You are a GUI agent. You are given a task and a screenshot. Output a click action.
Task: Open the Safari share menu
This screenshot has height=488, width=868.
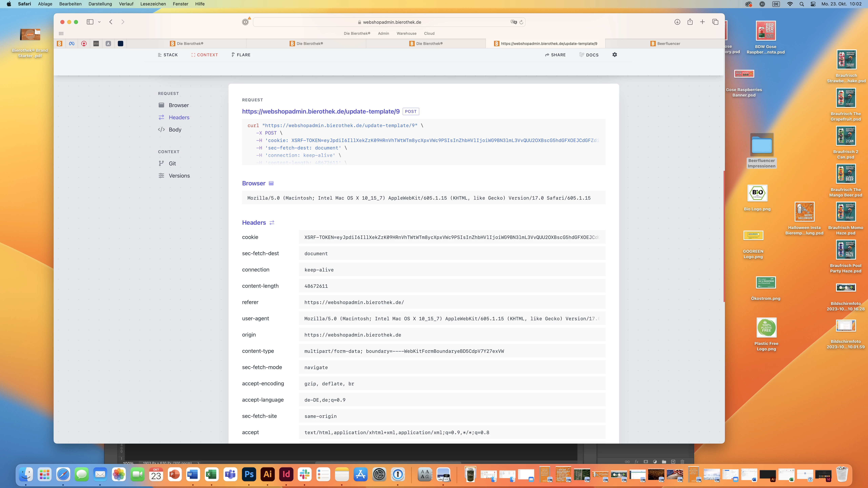point(690,22)
